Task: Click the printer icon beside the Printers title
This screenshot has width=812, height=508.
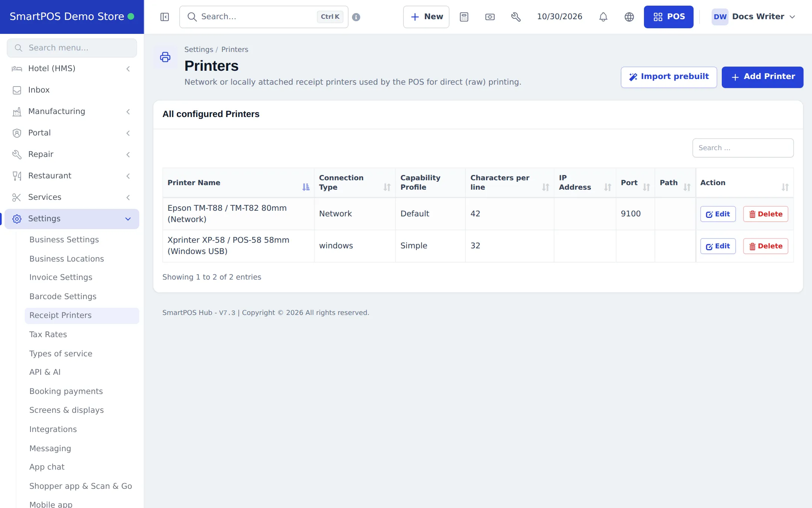Action: (165, 57)
